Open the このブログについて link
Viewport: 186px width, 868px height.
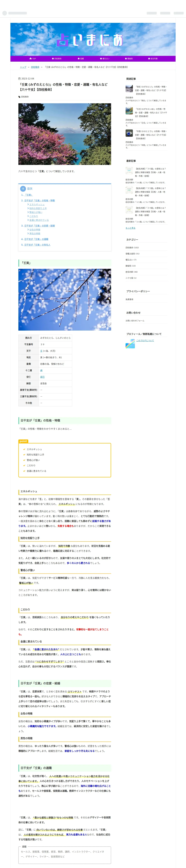click(145, 341)
